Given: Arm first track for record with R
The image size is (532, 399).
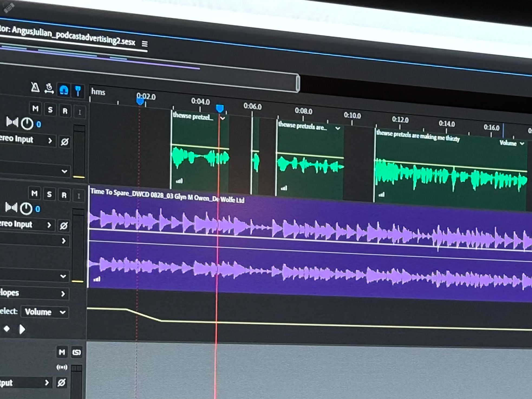Looking at the screenshot, I should (x=65, y=111).
